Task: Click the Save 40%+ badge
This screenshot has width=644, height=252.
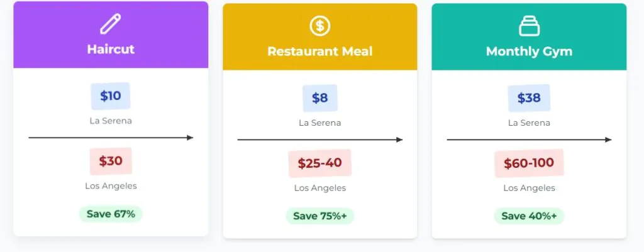Action: point(529,216)
